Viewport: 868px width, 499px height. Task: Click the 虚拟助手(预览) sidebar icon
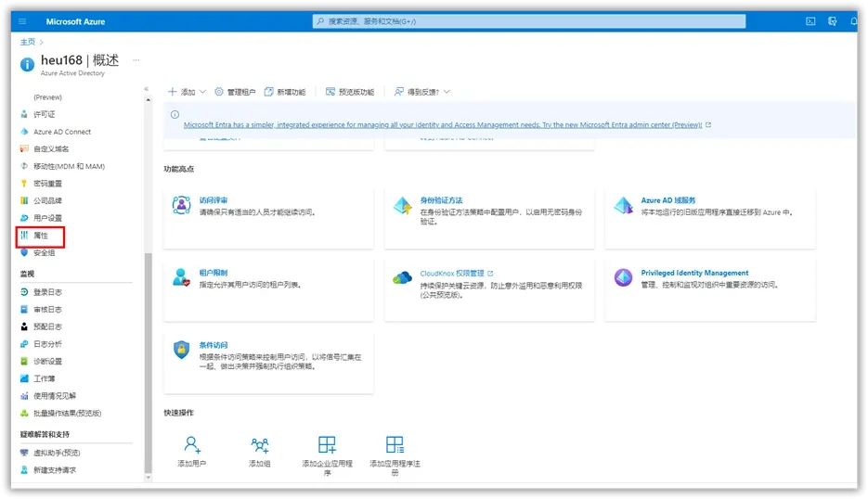click(24, 453)
